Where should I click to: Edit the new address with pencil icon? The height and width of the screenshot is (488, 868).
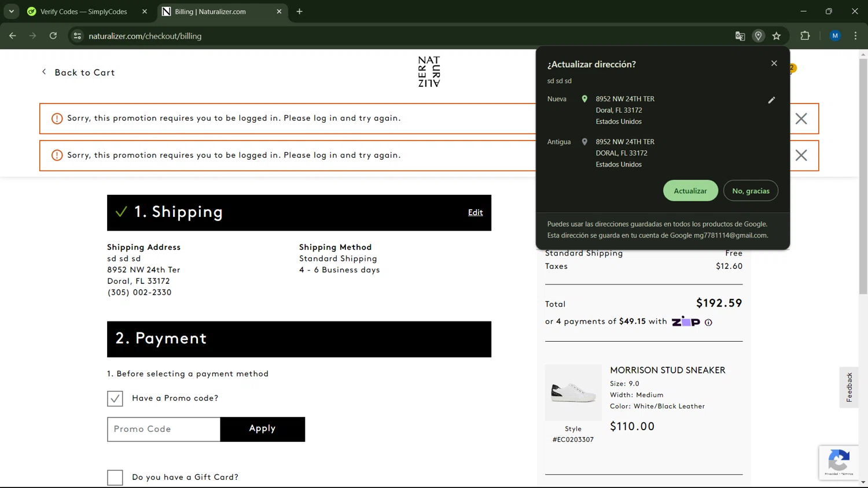(771, 100)
